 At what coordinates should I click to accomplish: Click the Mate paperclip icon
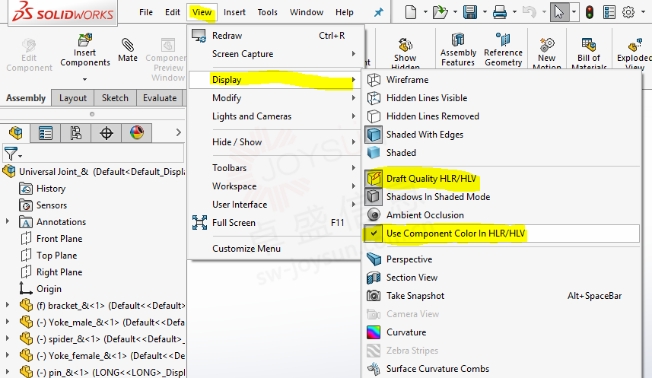(x=128, y=44)
